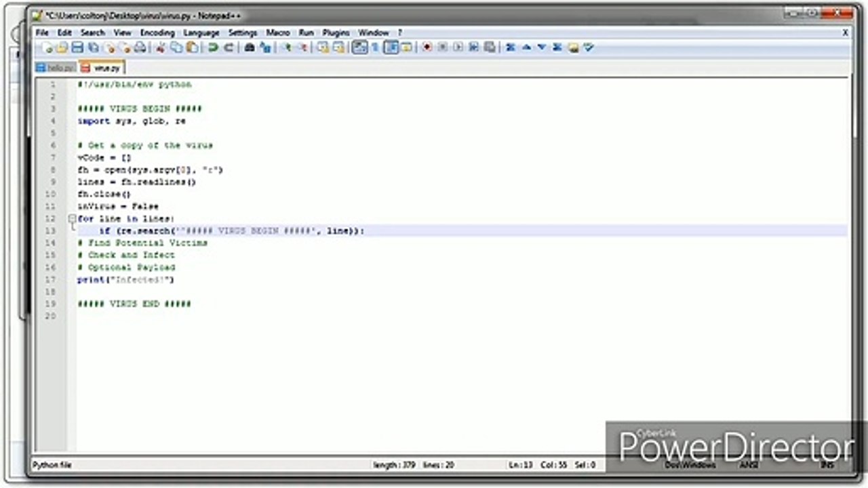Open the Plugins menu
Image resolution: width=868 pixels, height=488 pixels.
[336, 33]
